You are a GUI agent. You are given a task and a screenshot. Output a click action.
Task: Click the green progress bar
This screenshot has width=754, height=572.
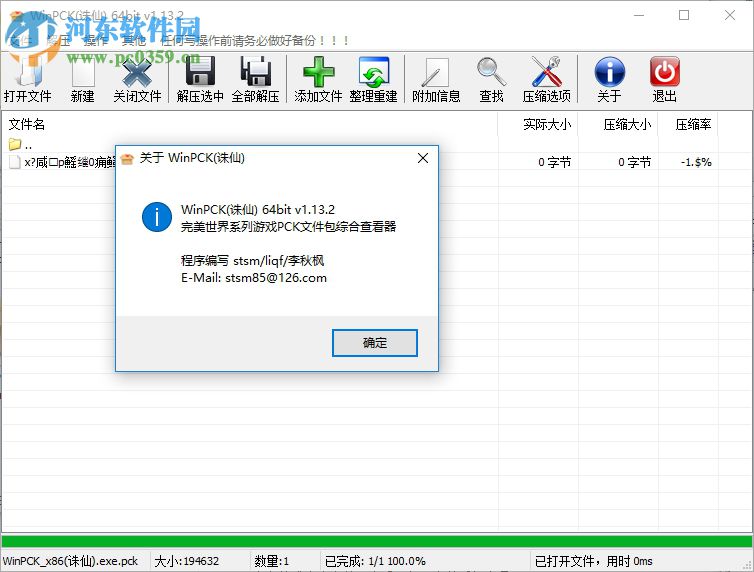(x=377, y=541)
